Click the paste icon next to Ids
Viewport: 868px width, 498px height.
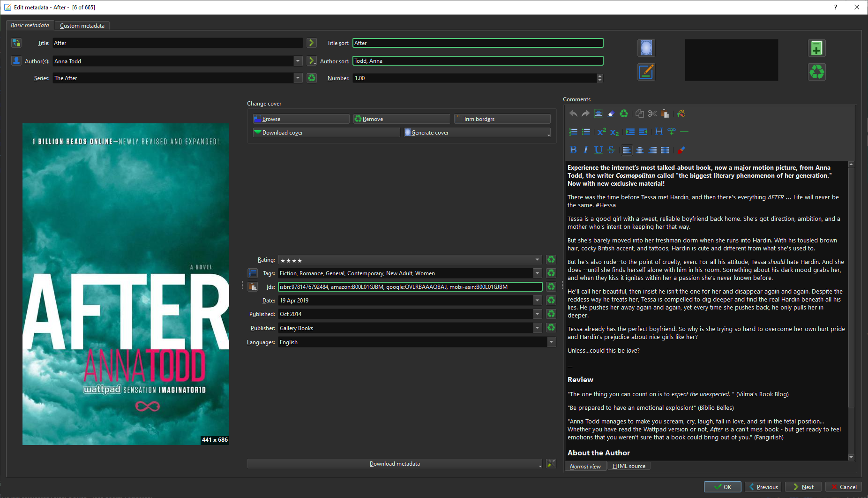[x=253, y=287]
